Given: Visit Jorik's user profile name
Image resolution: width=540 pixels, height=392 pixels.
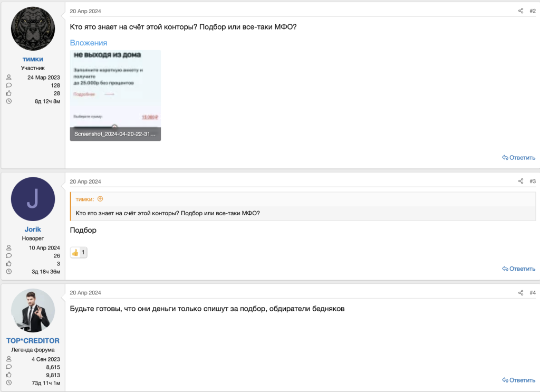Looking at the screenshot, I should (x=33, y=230).
